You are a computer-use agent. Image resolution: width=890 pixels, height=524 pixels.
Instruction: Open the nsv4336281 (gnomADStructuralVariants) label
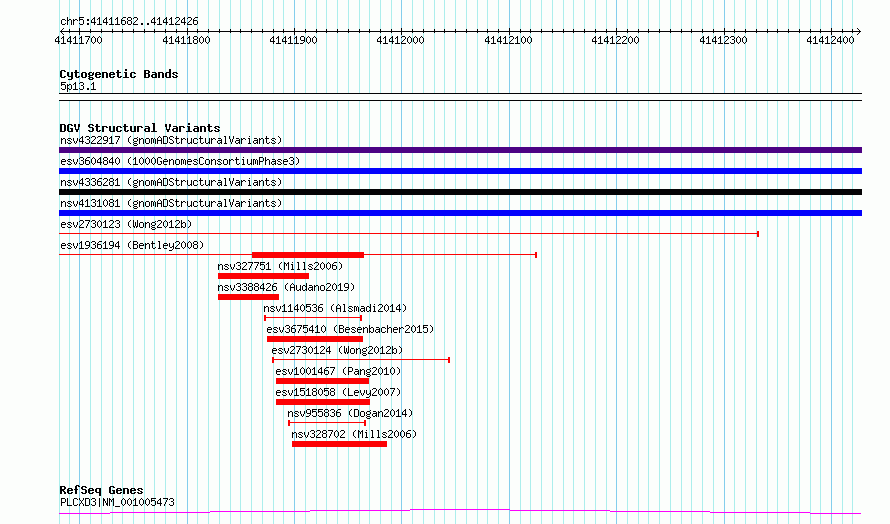[x=171, y=182]
